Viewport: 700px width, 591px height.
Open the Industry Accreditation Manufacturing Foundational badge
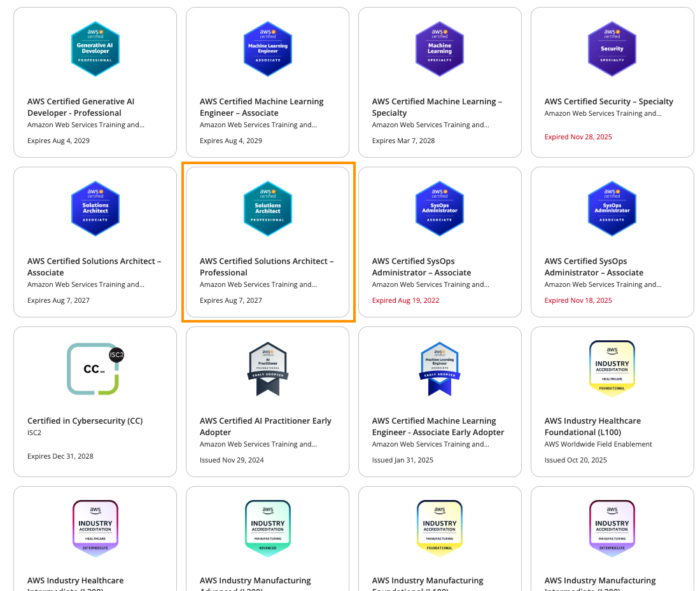click(440, 528)
